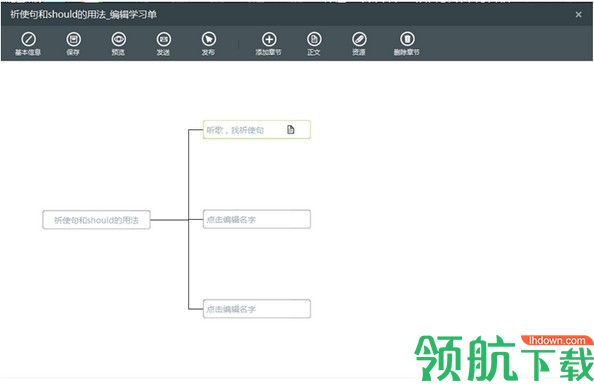Delete chapter using 删除章节 trash icon
Screen dimensions: 594x388
[407, 39]
